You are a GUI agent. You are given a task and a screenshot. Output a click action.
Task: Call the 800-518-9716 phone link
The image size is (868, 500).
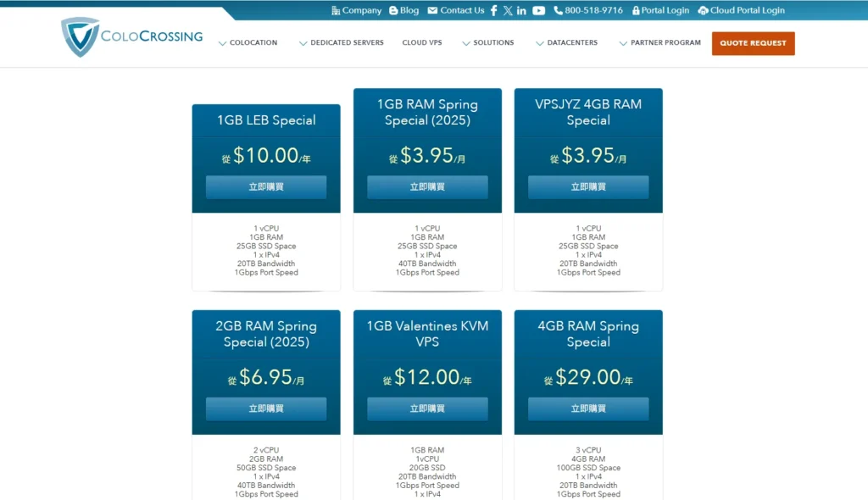point(593,10)
